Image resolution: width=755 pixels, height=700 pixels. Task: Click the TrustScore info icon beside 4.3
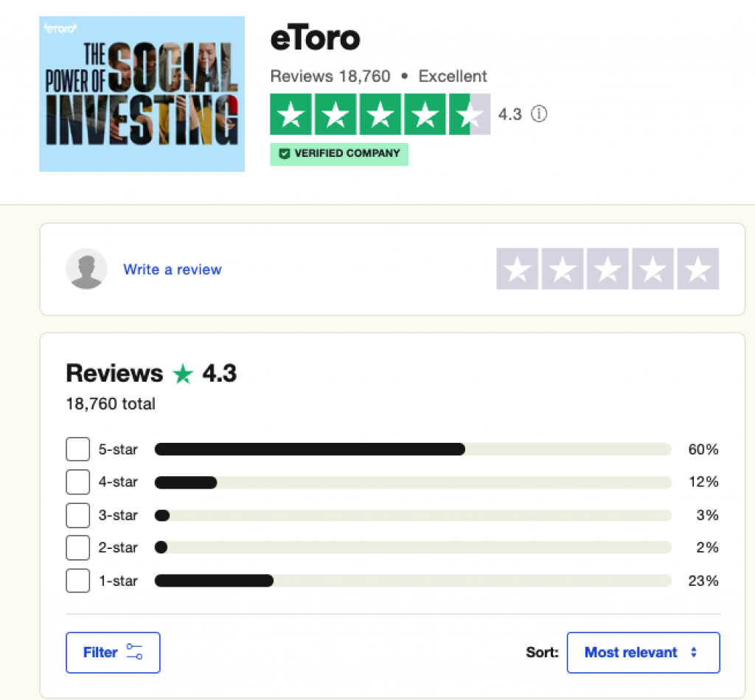tap(539, 114)
